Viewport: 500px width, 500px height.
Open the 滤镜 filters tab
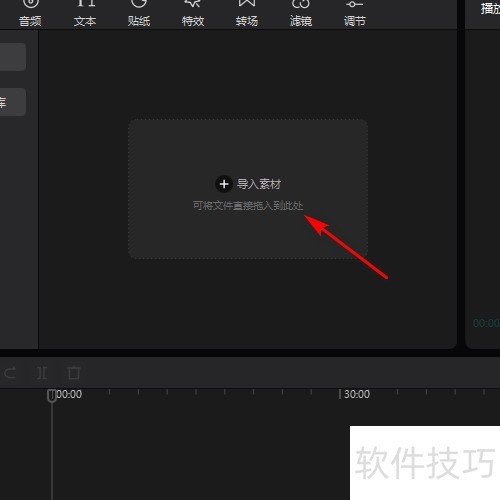pos(301,14)
